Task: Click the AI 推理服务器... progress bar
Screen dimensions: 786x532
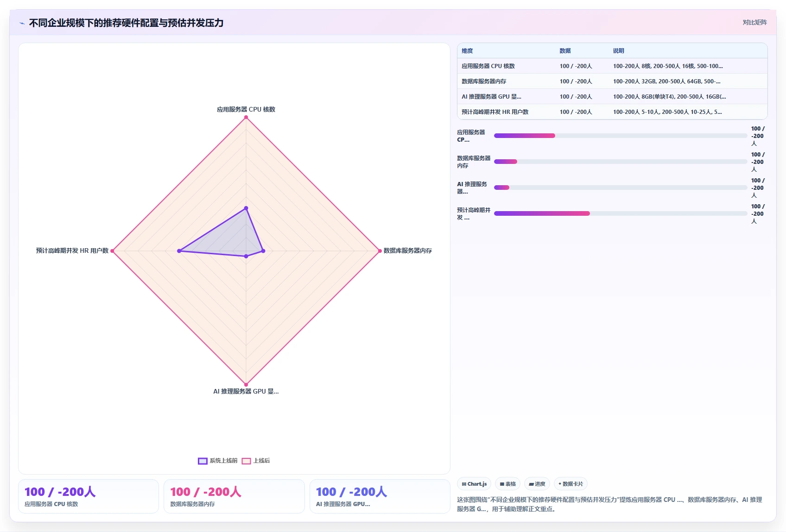Action: [621, 188]
